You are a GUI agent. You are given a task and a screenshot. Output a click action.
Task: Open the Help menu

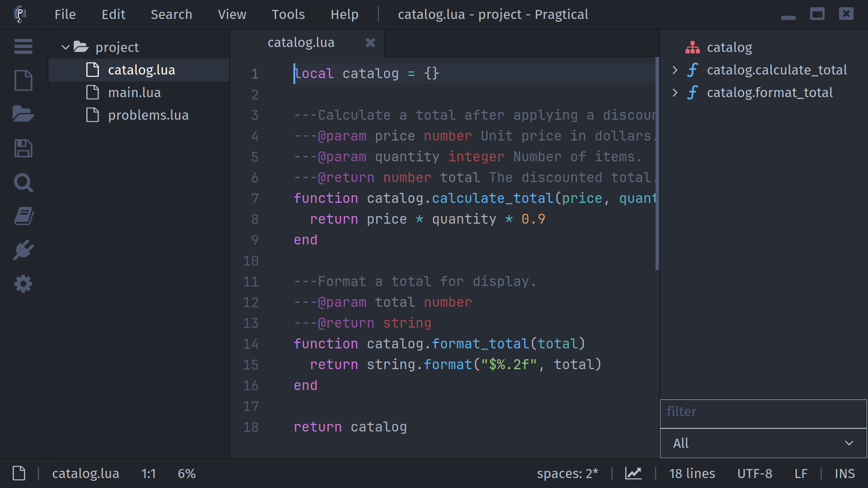tap(344, 14)
